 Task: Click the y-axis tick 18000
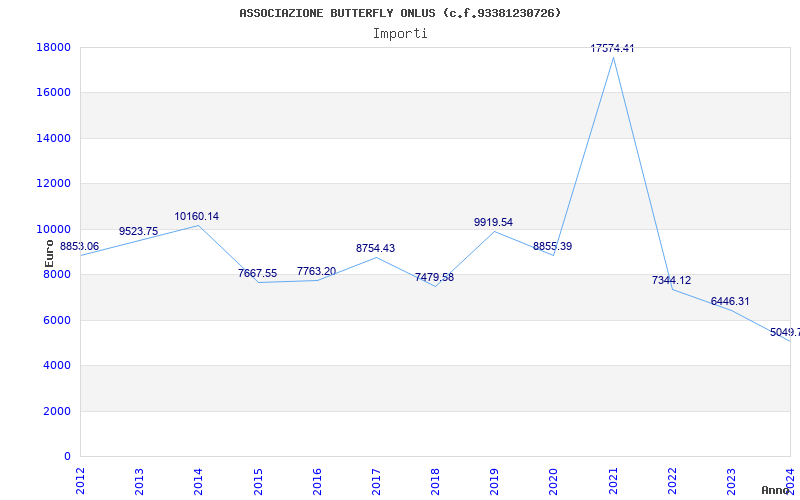tap(54, 47)
